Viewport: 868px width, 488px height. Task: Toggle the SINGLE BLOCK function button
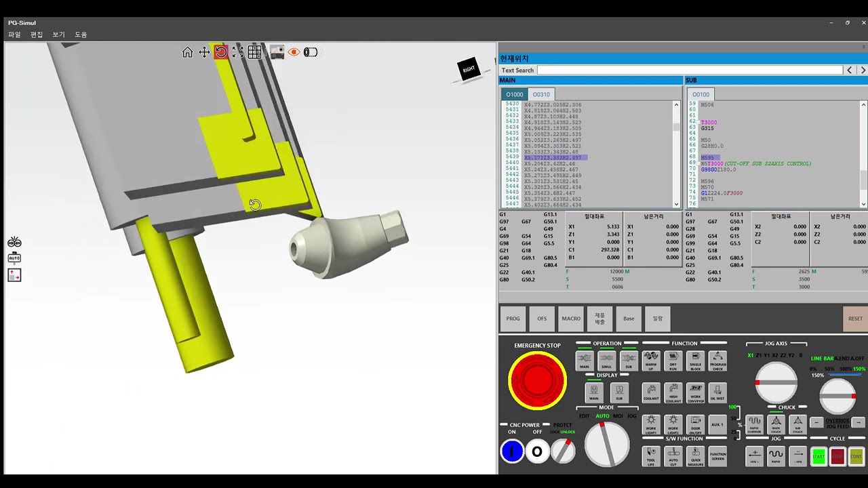click(x=695, y=361)
